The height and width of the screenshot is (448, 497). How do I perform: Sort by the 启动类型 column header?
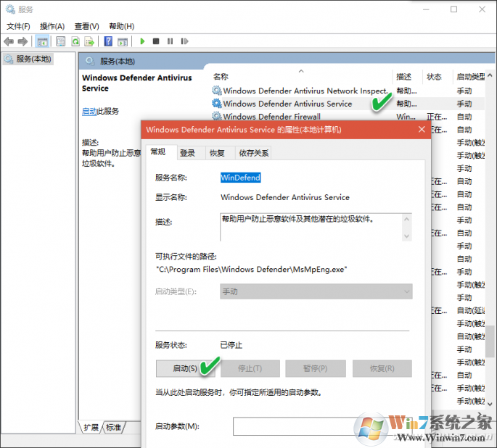pos(471,77)
